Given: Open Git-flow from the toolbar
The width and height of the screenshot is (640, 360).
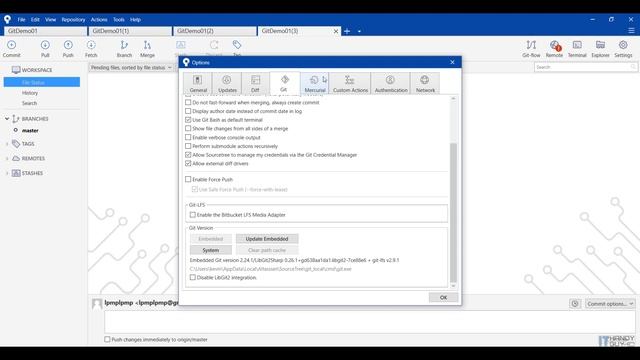Looking at the screenshot, I should click(531, 49).
